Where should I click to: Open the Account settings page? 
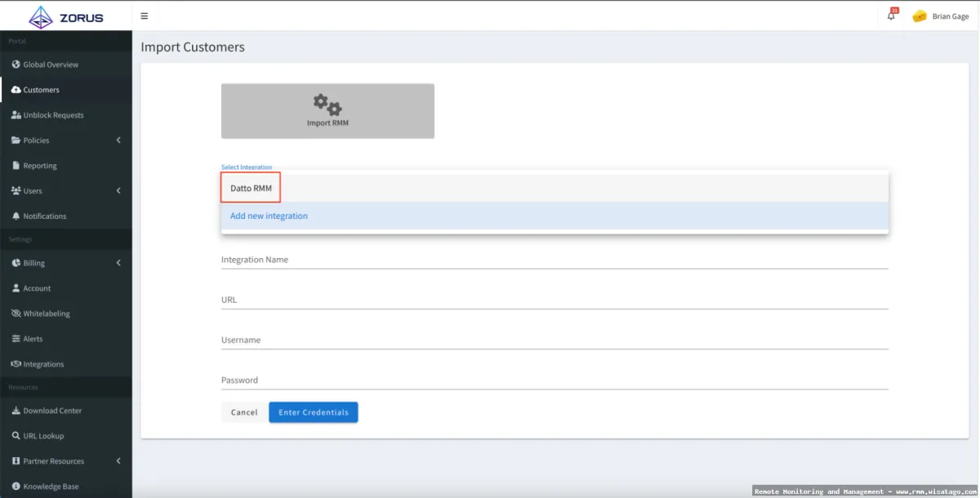[x=37, y=288]
